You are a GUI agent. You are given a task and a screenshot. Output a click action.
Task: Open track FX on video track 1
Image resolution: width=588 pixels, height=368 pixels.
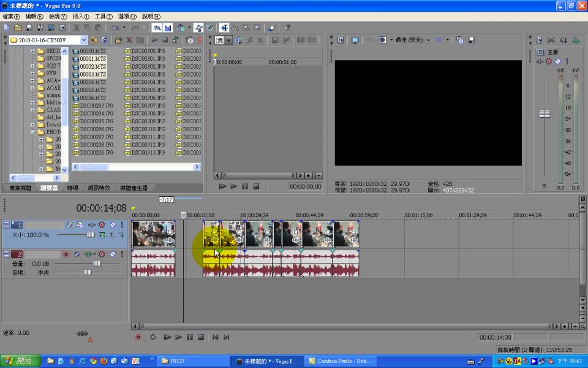pos(102,225)
